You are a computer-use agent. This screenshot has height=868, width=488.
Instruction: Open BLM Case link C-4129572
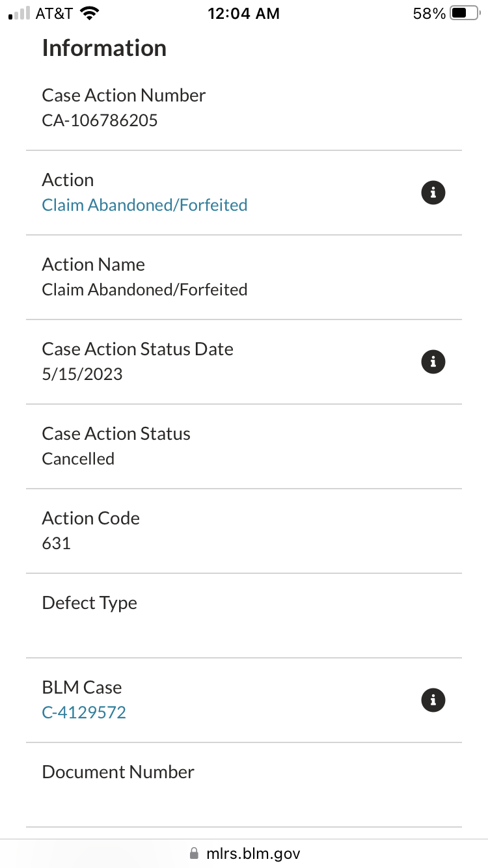coord(84,712)
